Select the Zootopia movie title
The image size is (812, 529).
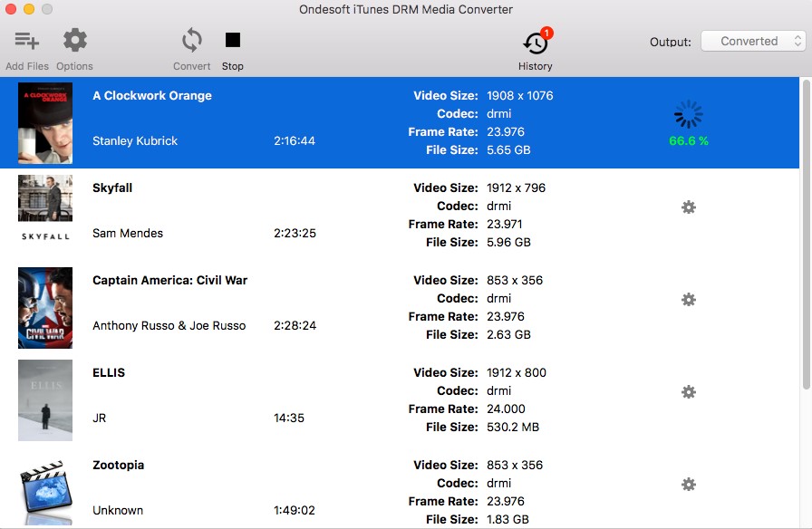click(118, 466)
